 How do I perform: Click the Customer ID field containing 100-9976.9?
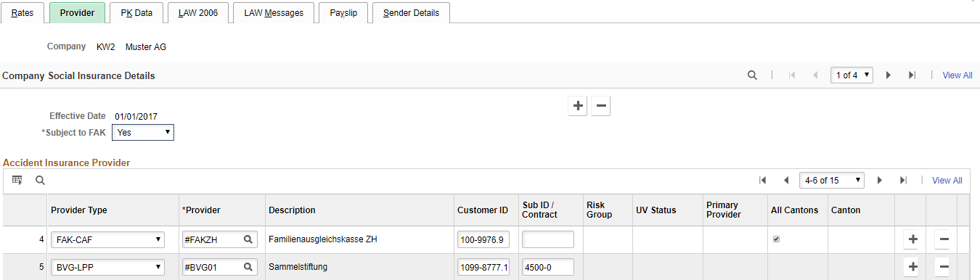[484, 239]
